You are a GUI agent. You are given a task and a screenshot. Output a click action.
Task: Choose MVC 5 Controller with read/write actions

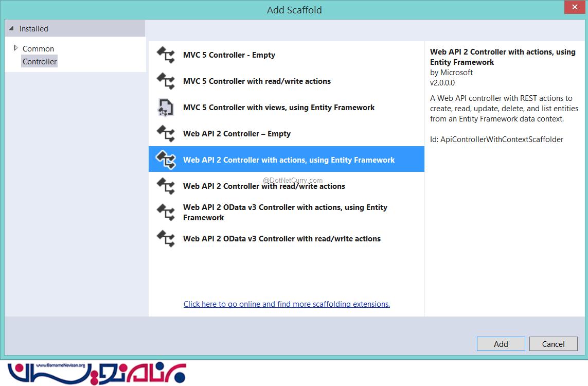[x=287, y=81]
